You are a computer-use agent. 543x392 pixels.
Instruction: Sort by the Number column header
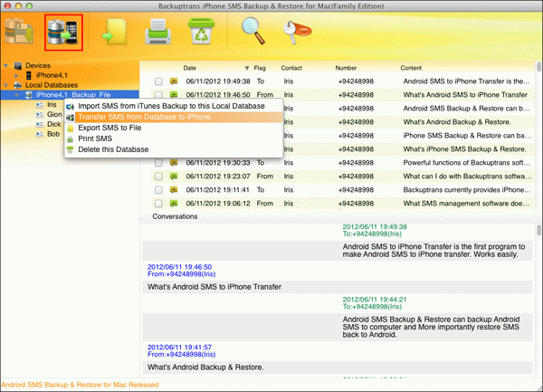click(x=346, y=68)
